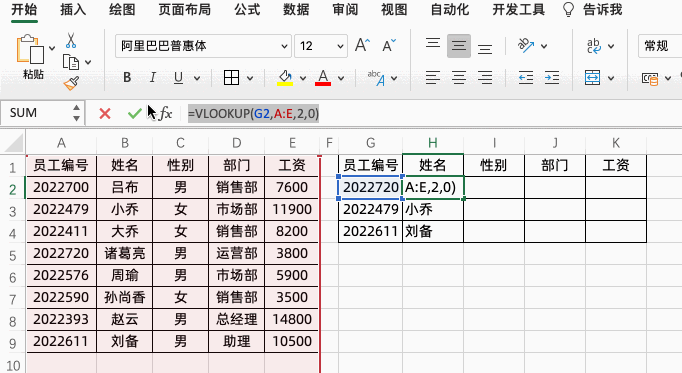Center text horizontally

[x=459, y=78]
